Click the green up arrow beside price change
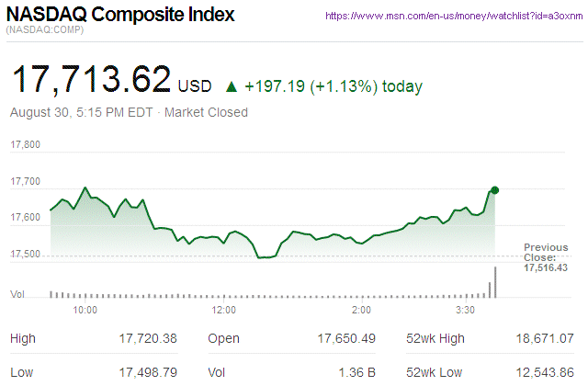The width and height of the screenshot is (588, 386). point(232,87)
